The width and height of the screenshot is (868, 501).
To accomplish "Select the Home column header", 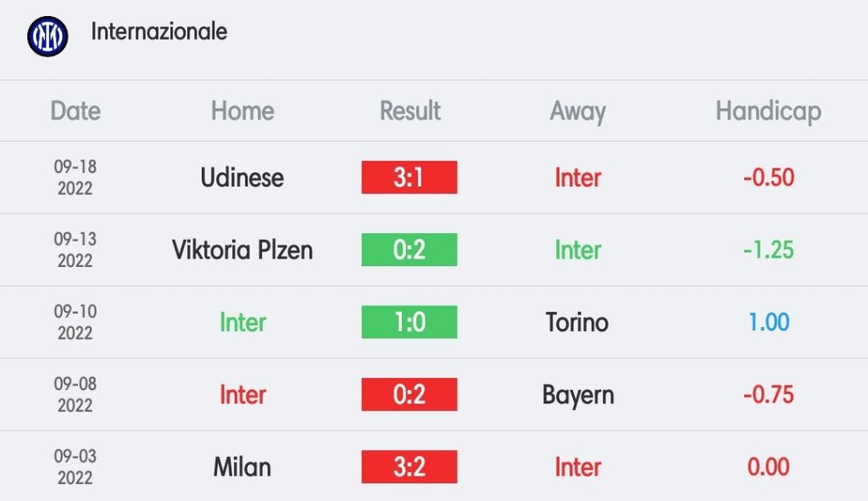I will [242, 111].
